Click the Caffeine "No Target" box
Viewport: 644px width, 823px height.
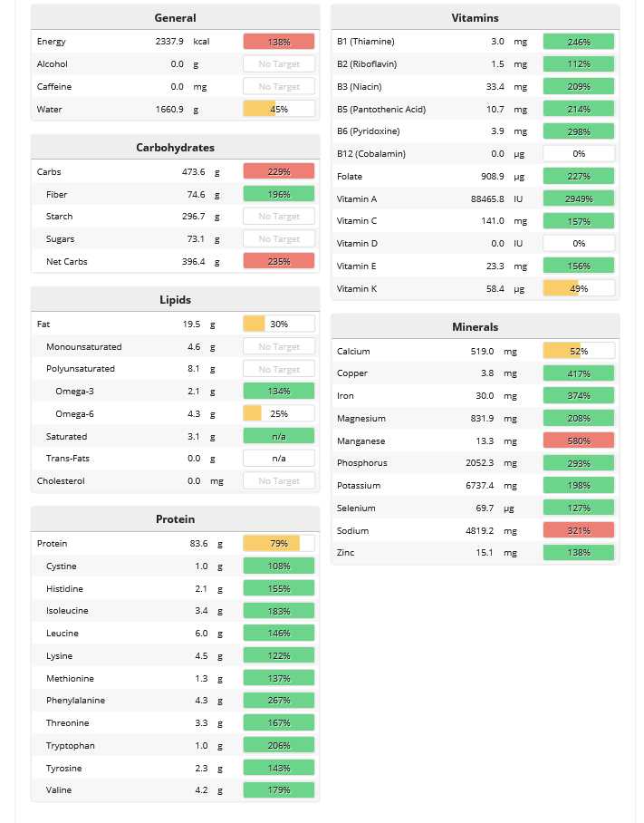pyautogui.click(x=278, y=87)
